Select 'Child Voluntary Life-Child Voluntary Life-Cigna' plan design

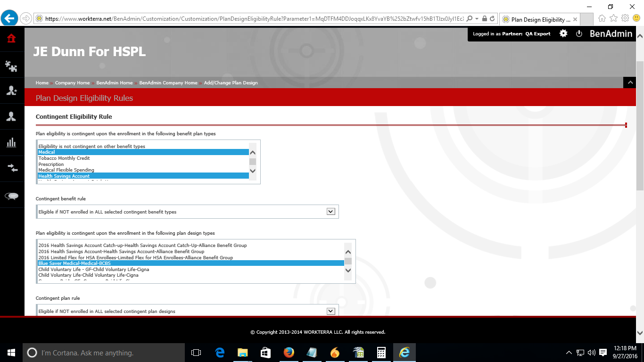[x=88, y=275]
